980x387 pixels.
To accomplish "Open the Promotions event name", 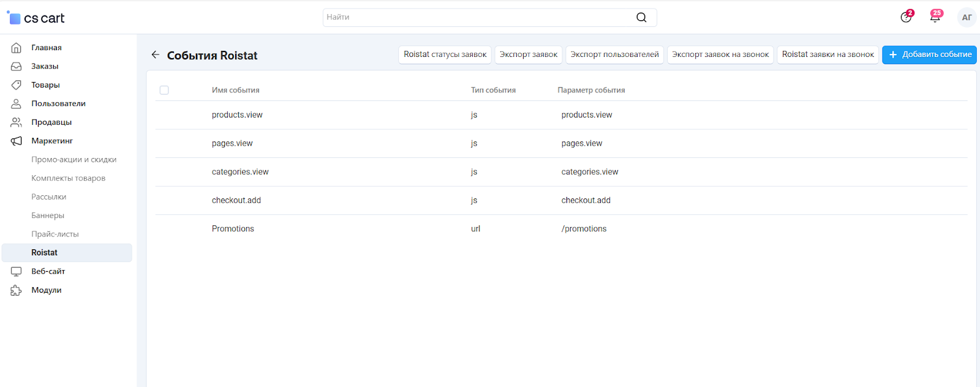I will tap(233, 229).
